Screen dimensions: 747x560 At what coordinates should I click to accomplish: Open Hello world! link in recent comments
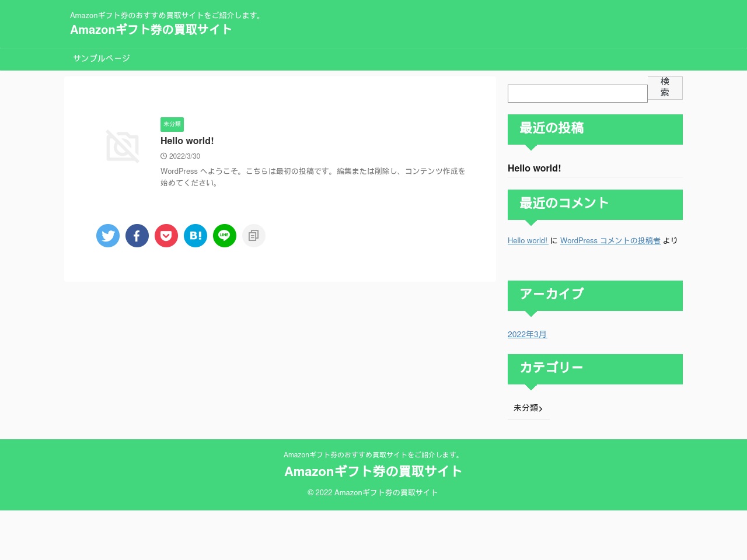528,240
